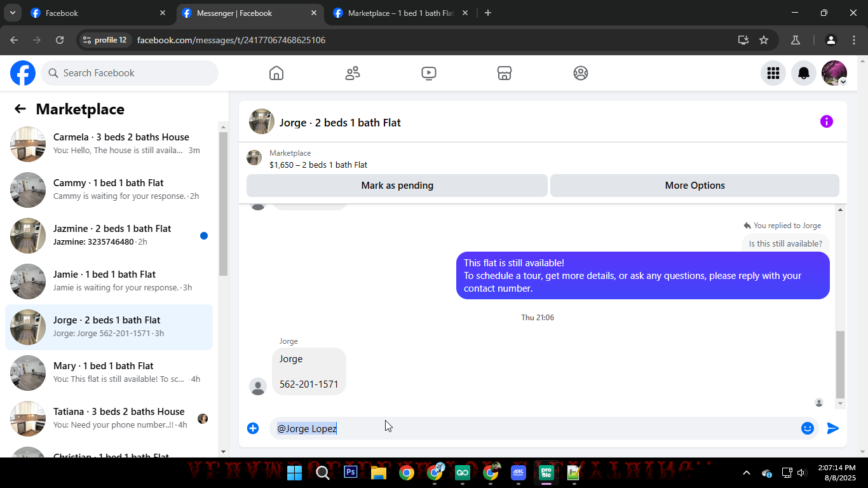Open the emoji picker in message box
Image resolution: width=868 pixels, height=488 pixels.
pos(808,428)
